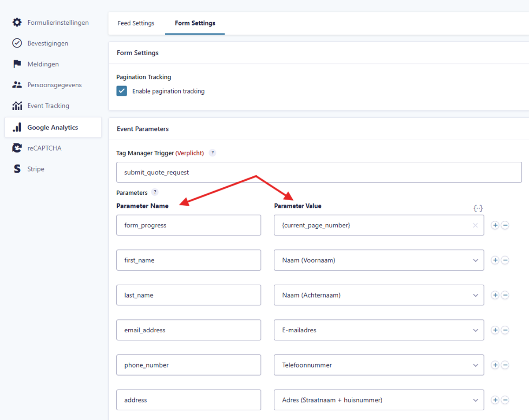The height and width of the screenshot is (420, 529).
Task: Click the reCAPTCHA logo icon
Action: coord(17,148)
